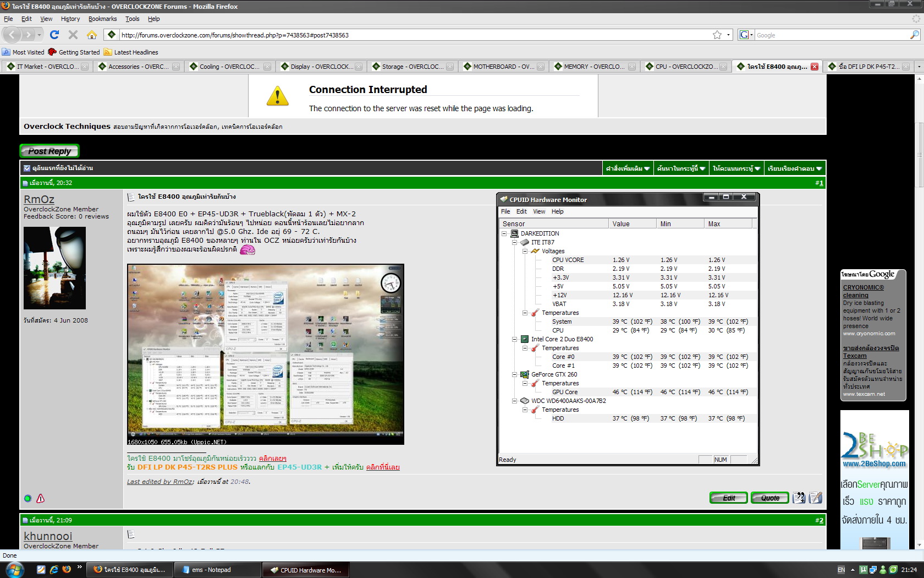Open the Firefox History menu

click(70, 19)
